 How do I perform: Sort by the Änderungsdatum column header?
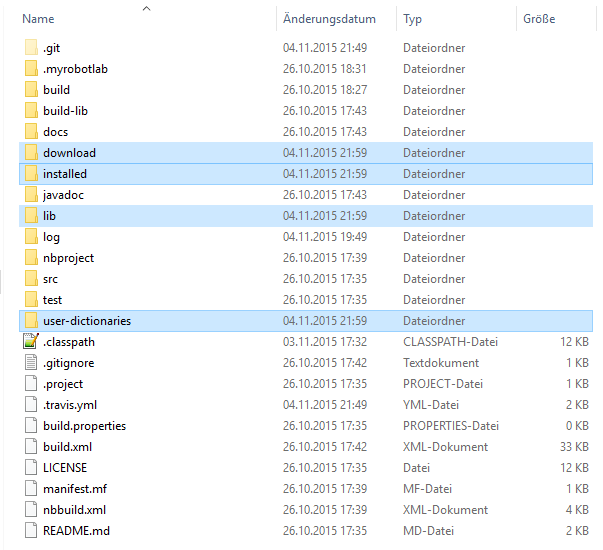pos(329,19)
